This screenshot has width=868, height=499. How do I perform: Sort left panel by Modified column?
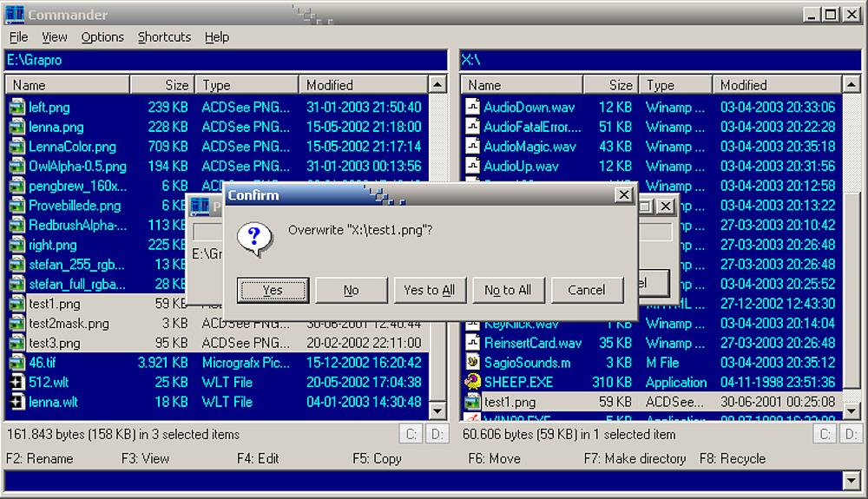(x=363, y=85)
